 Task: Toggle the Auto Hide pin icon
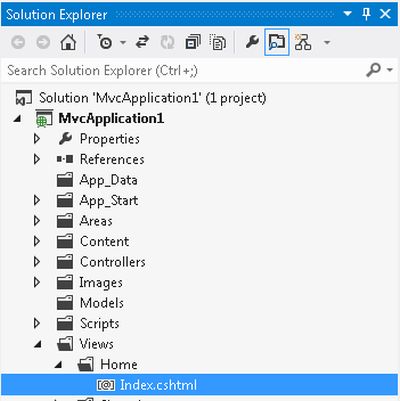point(366,14)
